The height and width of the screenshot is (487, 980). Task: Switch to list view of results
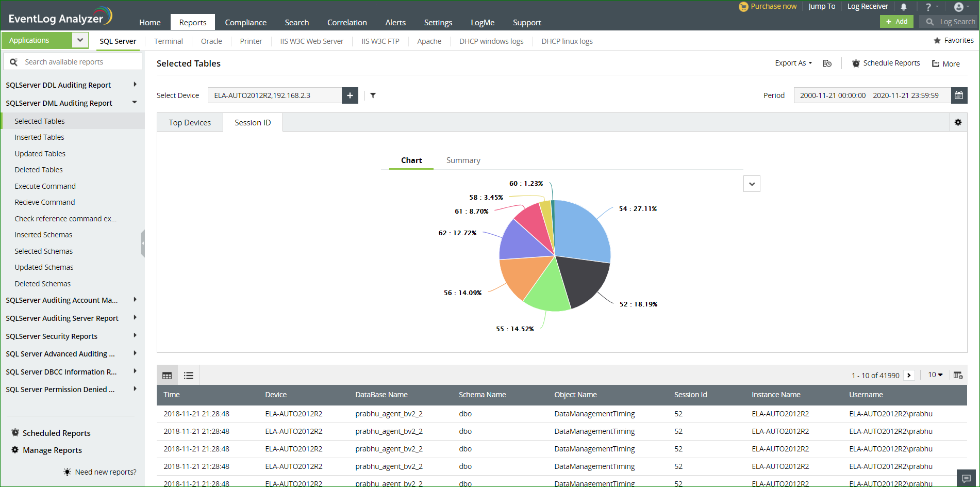click(x=189, y=376)
